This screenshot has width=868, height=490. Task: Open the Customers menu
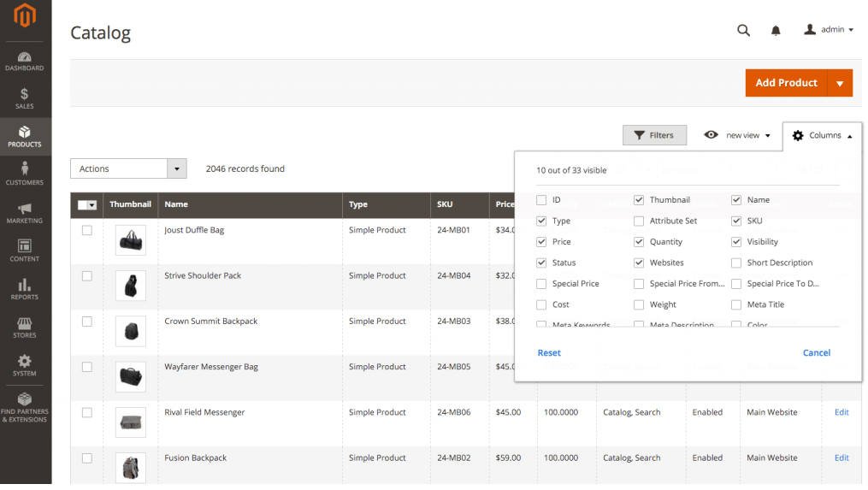(x=24, y=174)
